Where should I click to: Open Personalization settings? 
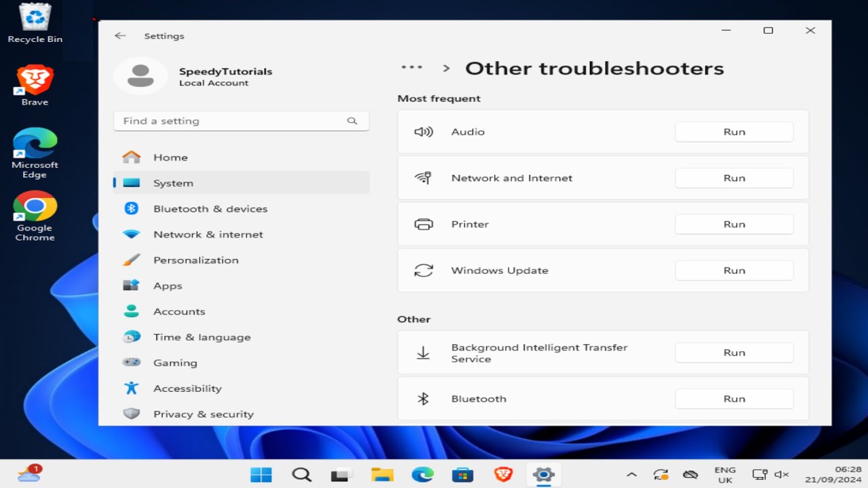pyautogui.click(x=241, y=260)
